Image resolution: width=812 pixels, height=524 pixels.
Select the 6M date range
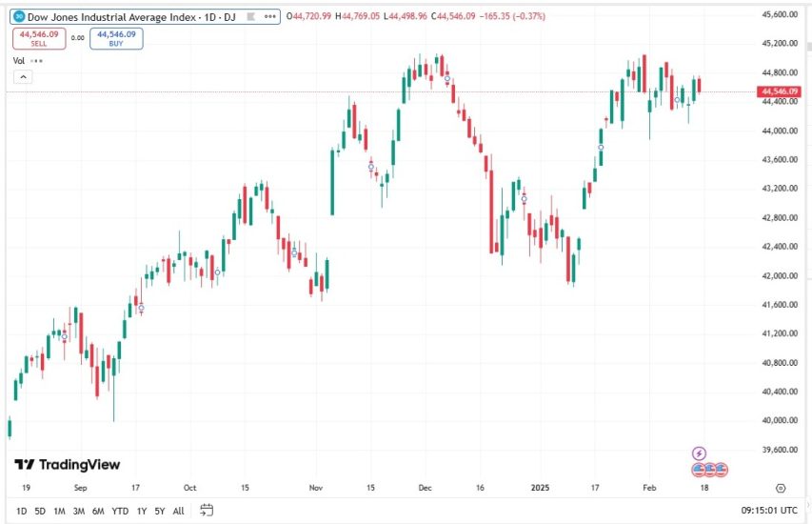98,511
